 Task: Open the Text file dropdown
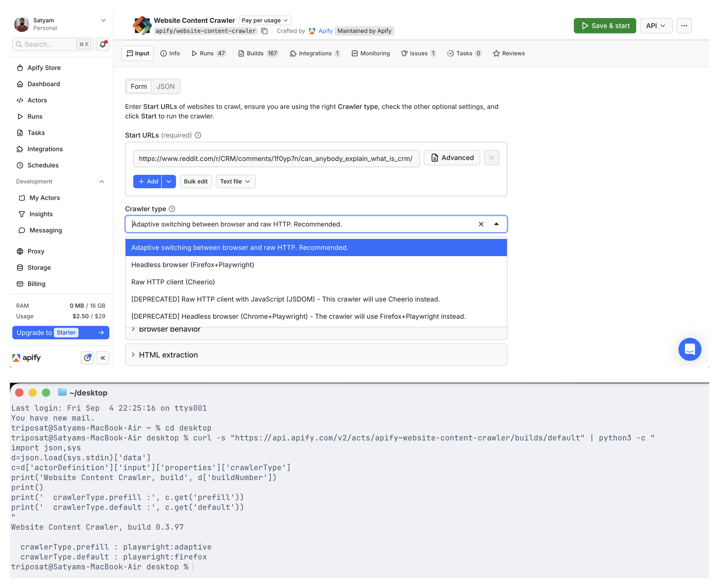(235, 181)
